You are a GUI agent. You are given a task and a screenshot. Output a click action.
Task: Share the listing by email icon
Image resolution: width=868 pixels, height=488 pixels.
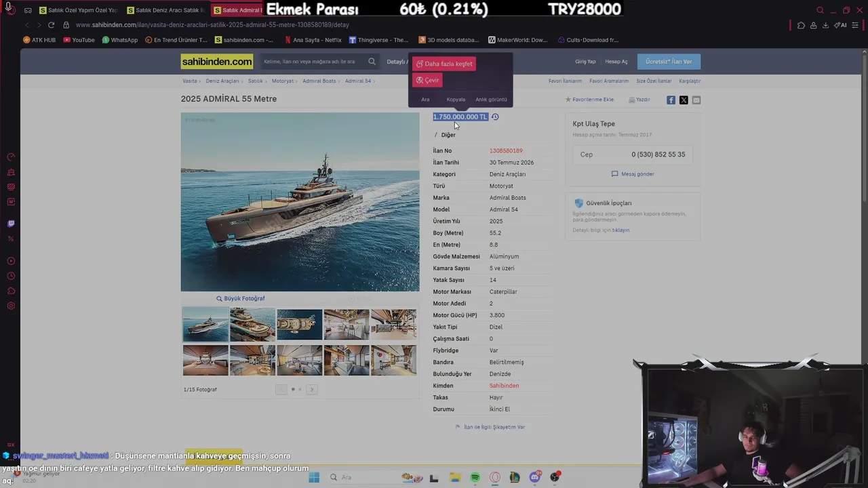(696, 100)
